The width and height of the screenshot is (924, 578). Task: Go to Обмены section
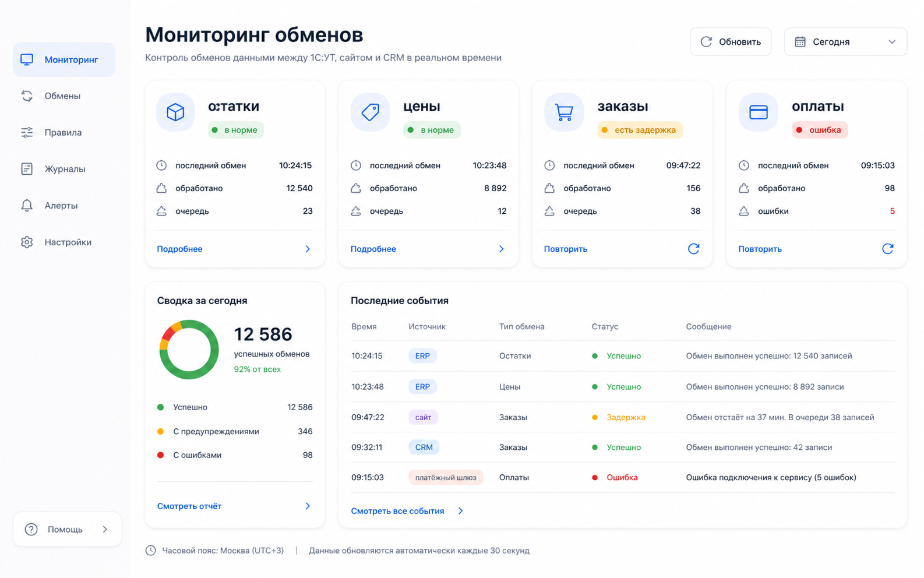[x=62, y=96]
